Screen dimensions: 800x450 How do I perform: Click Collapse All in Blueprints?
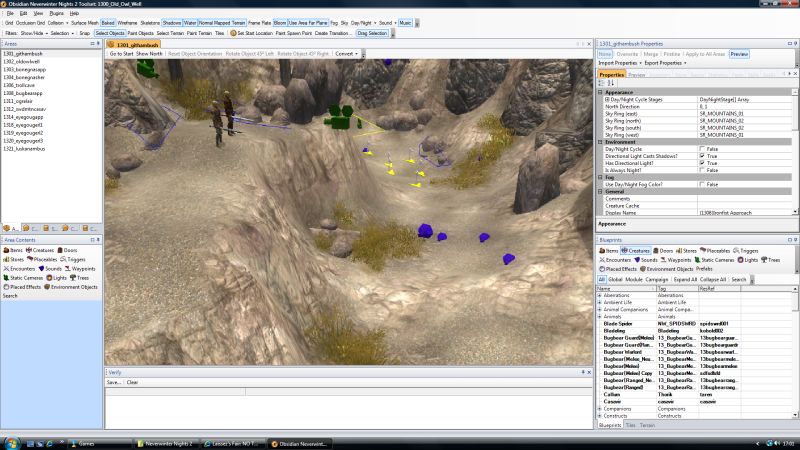click(713, 280)
